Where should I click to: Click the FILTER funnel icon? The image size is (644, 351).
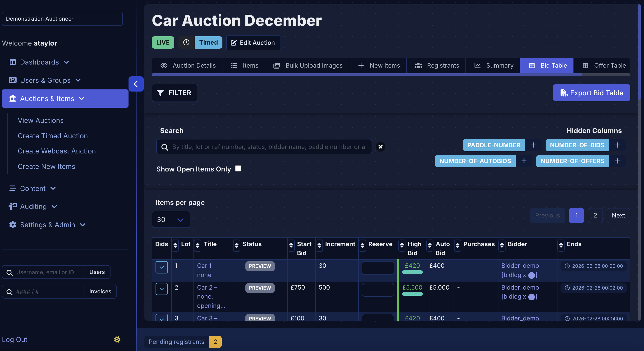pyautogui.click(x=161, y=93)
